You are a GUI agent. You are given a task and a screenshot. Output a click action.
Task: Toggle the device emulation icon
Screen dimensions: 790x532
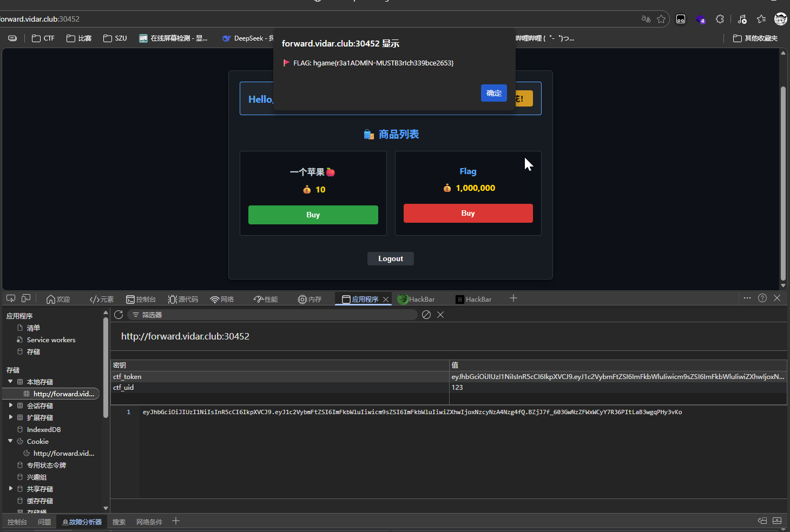[26, 298]
